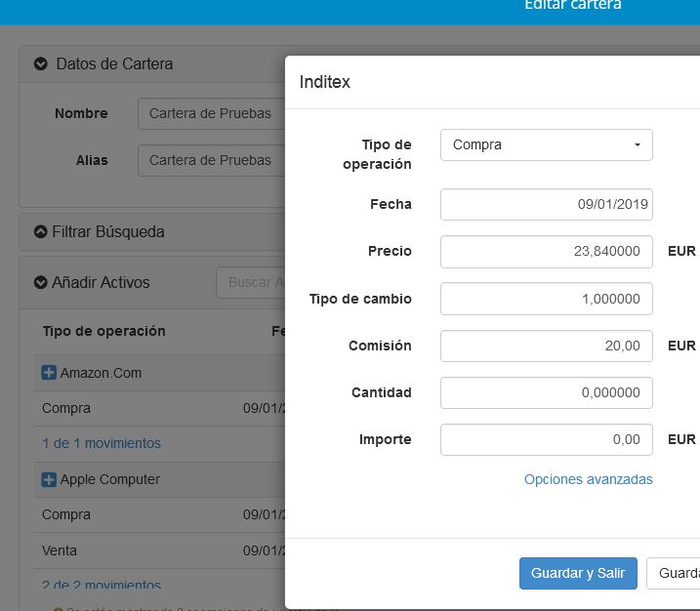
Task: Click the Datos de Cartera heading text
Action: 114,63
